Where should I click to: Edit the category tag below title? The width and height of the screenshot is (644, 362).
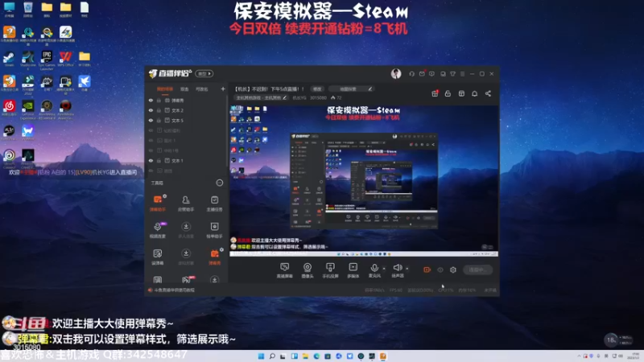point(261,97)
